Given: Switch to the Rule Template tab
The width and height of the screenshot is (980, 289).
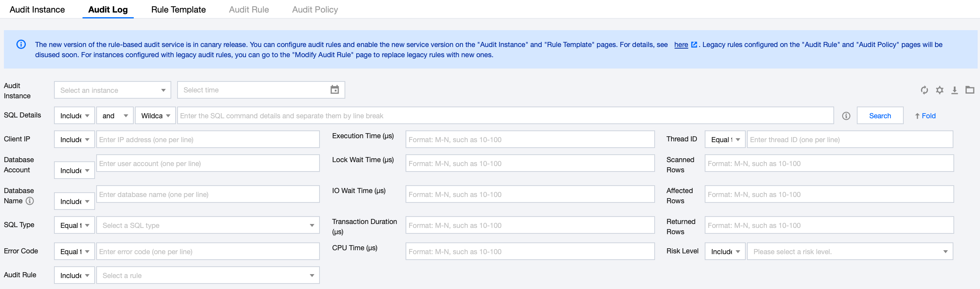Looking at the screenshot, I should coord(178,9).
